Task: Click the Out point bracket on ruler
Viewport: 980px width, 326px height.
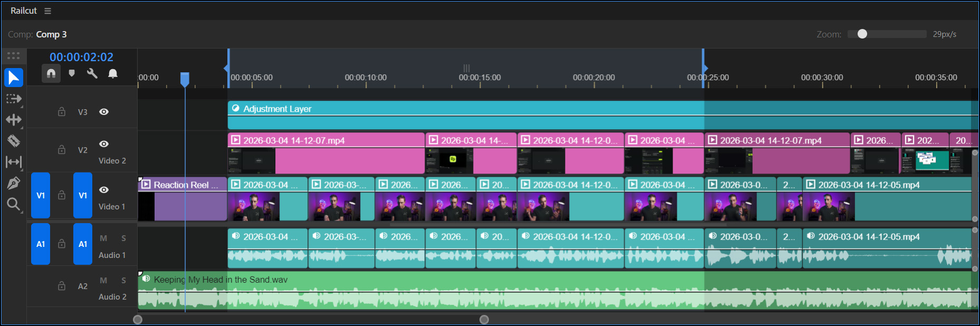Action: [x=705, y=69]
